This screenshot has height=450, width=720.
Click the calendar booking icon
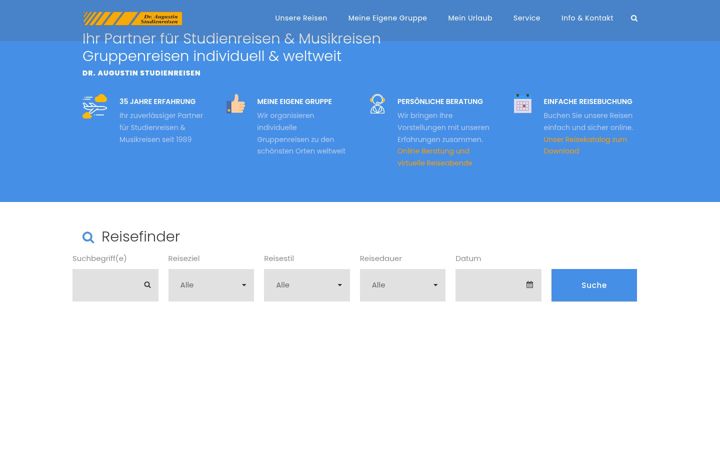(523, 104)
